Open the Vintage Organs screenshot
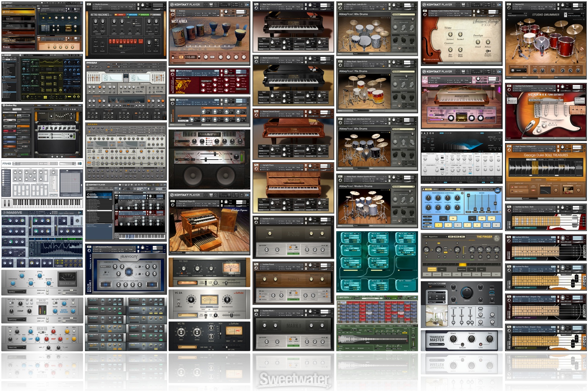The height and width of the screenshot is (391, 588). pyautogui.click(x=209, y=223)
